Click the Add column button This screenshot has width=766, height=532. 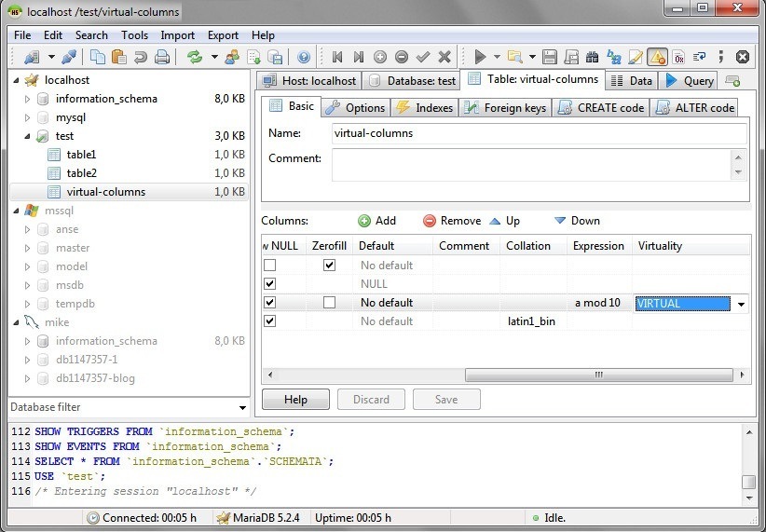(376, 221)
